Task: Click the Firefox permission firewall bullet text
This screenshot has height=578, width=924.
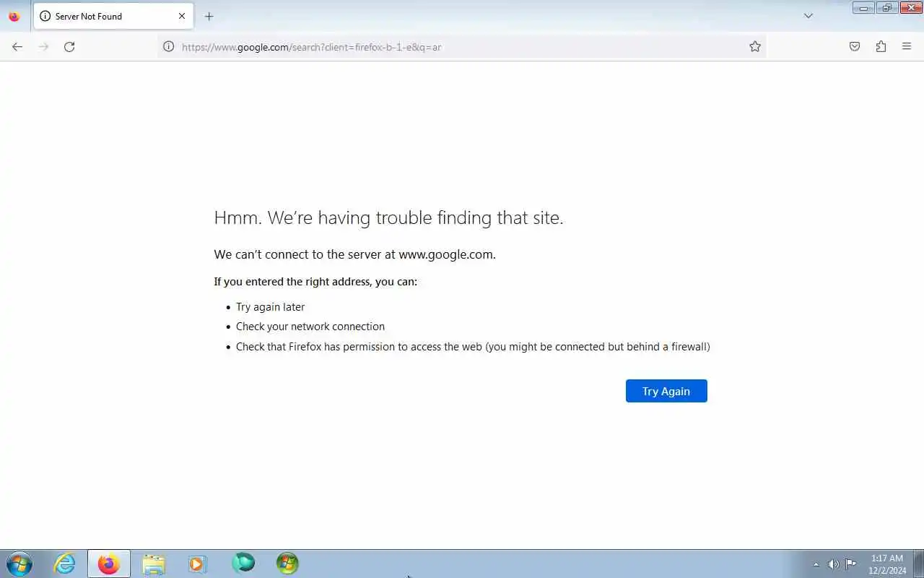Action: point(473,347)
